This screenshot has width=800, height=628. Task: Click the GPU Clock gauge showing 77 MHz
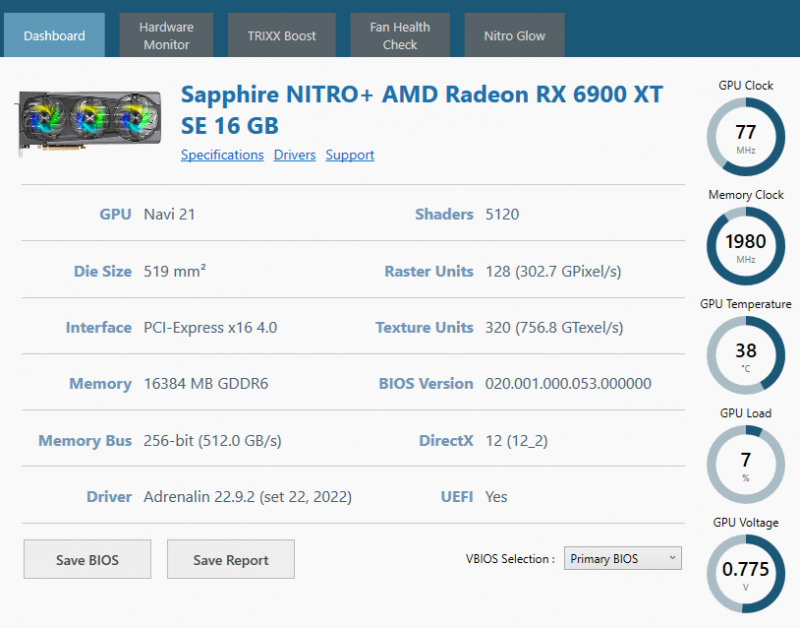745,137
